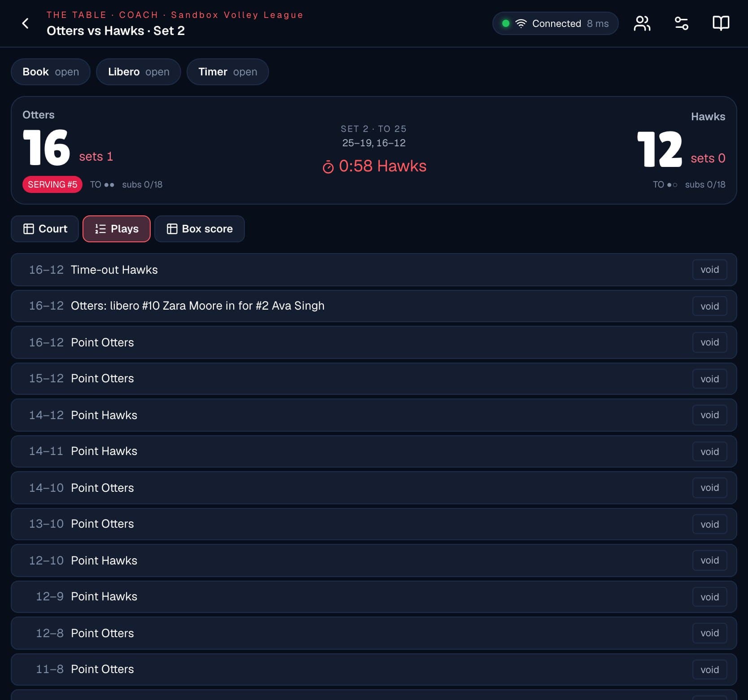The width and height of the screenshot is (748, 700).
Task: Click the SET 2 · TO 25 label
Action: pos(374,129)
